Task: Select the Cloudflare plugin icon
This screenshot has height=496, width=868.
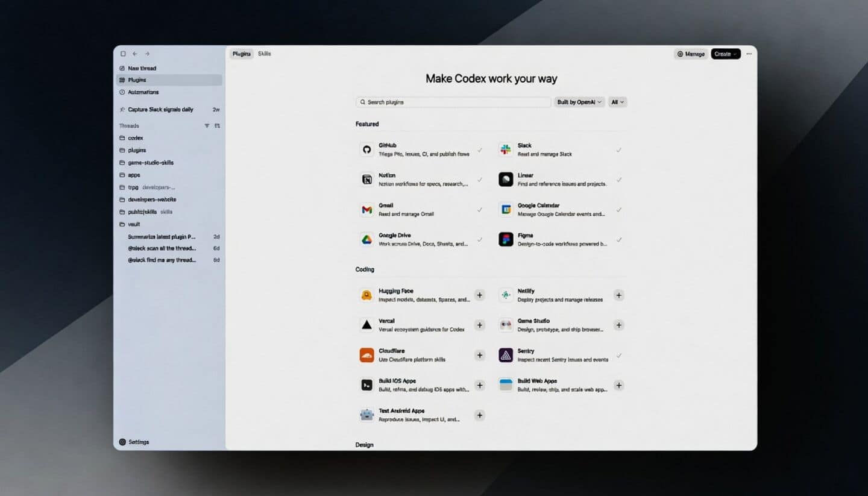Action: pyautogui.click(x=366, y=356)
